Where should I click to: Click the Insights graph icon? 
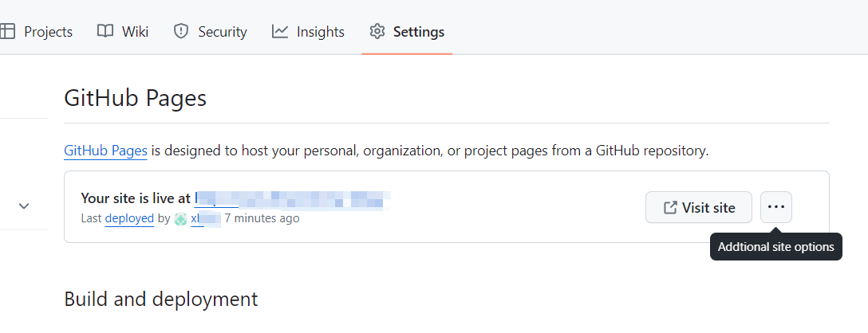(x=280, y=32)
